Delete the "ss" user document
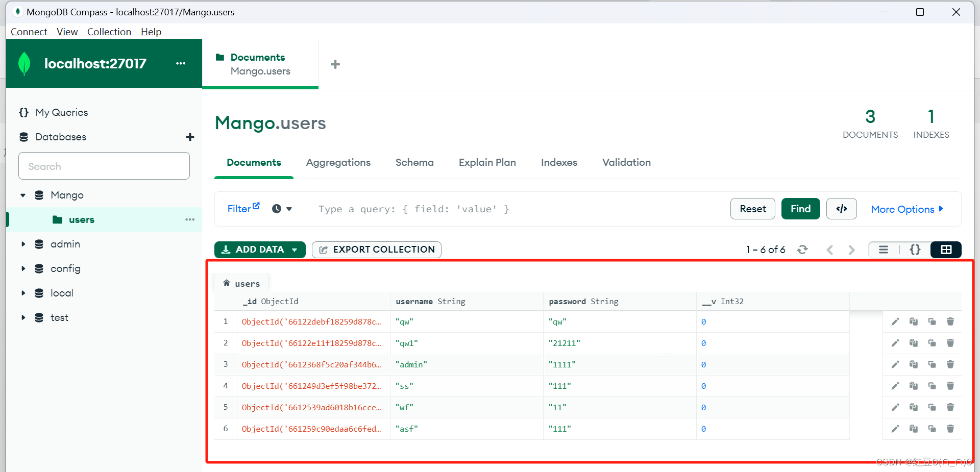 [950, 386]
